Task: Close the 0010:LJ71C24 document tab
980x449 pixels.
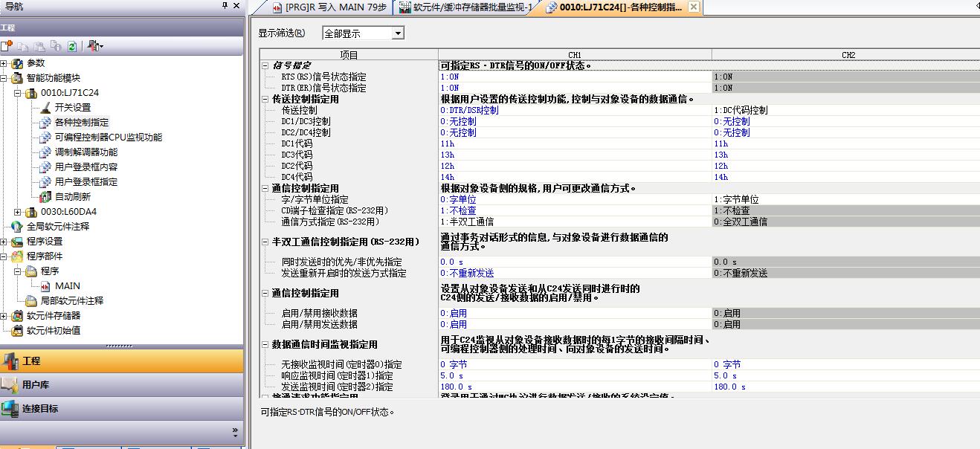Action: tap(693, 7)
